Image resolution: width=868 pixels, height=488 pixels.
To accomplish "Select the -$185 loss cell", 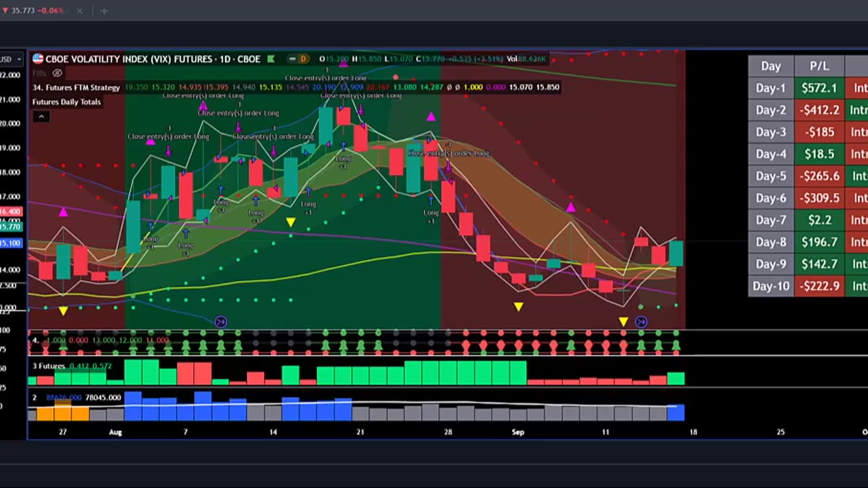I will 819,132.
